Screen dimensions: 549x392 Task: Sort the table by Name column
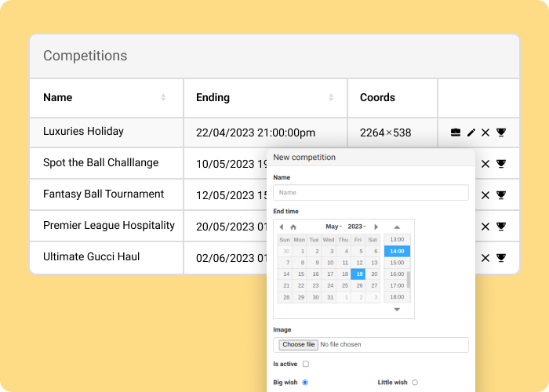point(163,97)
